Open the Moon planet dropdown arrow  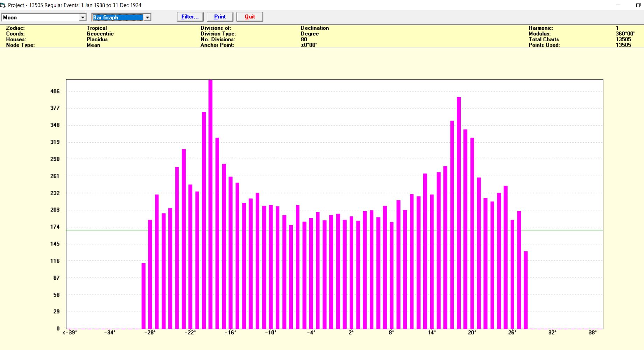(83, 17)
